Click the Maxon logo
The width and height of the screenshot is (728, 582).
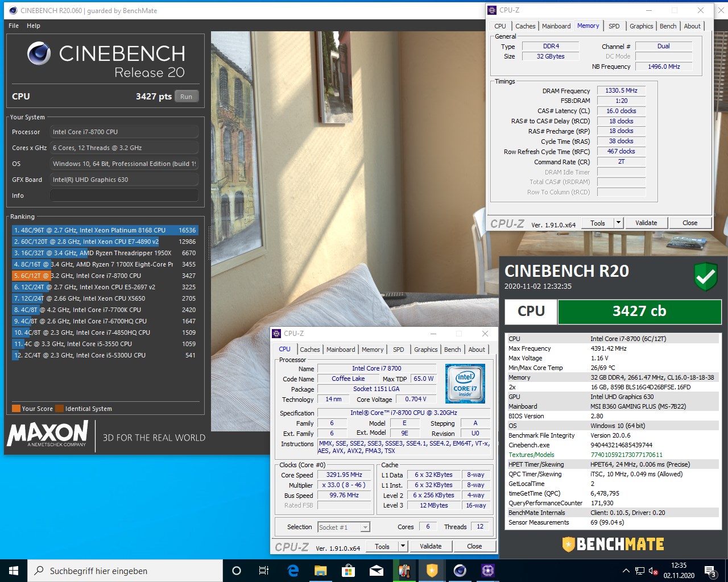click(x=48, y=434)
